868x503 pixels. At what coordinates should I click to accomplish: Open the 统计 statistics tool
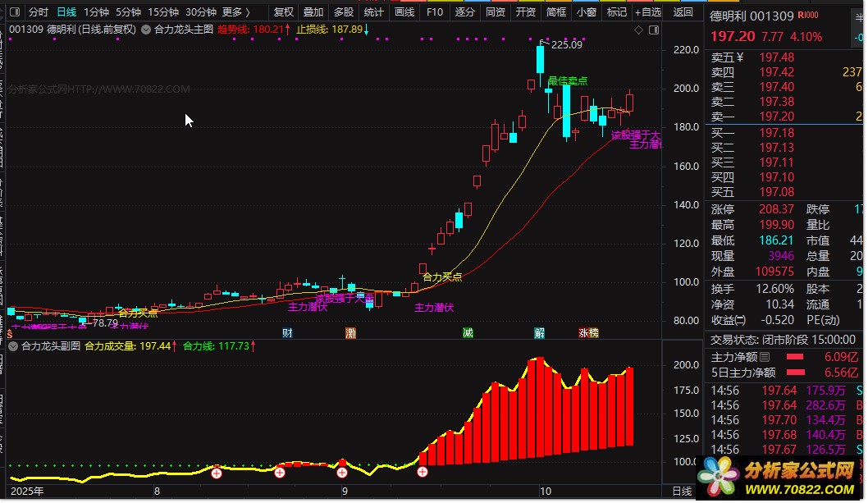[373, 11]
